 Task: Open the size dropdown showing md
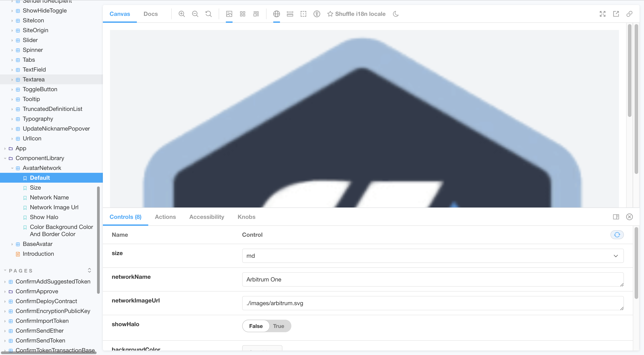pyautogui.click(x=432, y=256)
